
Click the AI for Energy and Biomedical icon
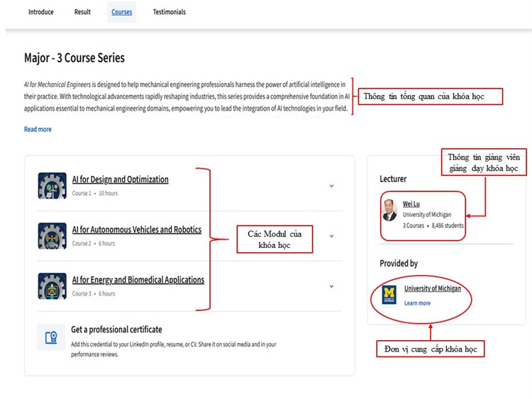point(52,286)
